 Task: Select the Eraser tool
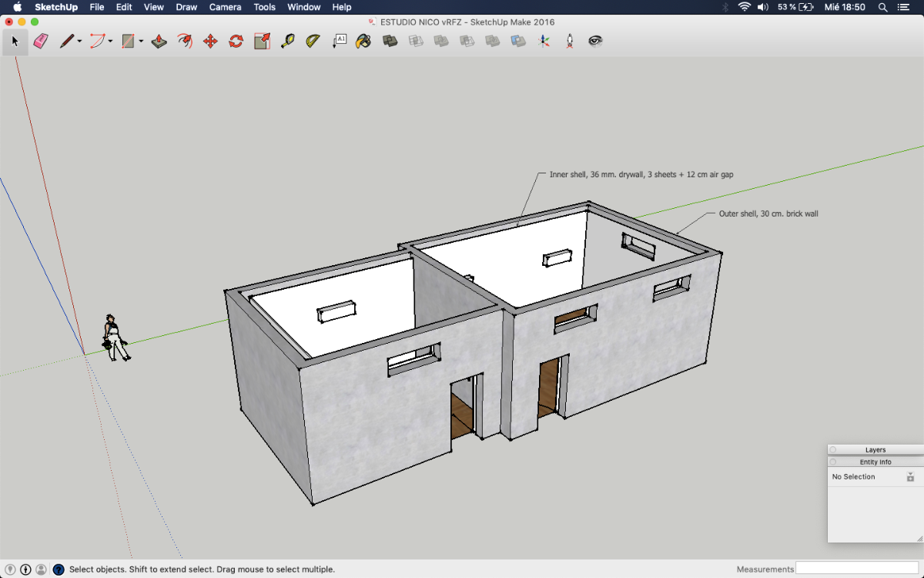pos(41,41)
